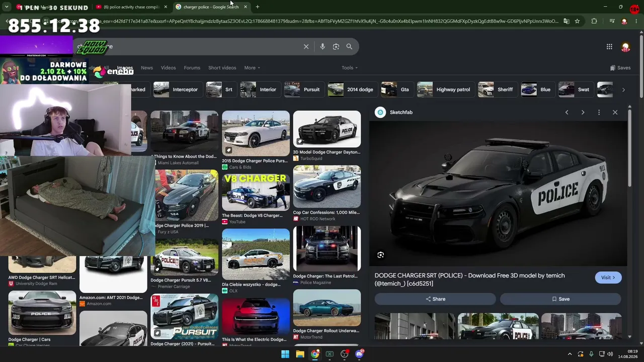The width and height of the screenshot is (644, 362).
Task: Start a voice search with the microphone icon
Action: 323,47
